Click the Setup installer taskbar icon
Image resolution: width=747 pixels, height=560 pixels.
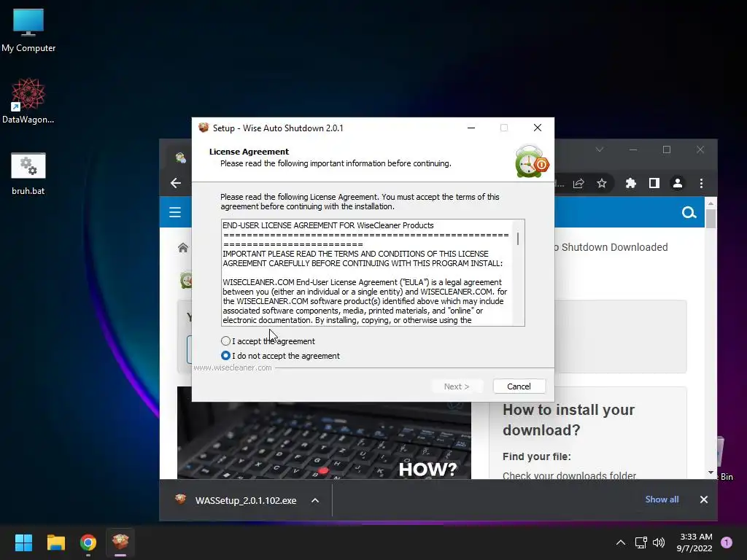(120, 542)
